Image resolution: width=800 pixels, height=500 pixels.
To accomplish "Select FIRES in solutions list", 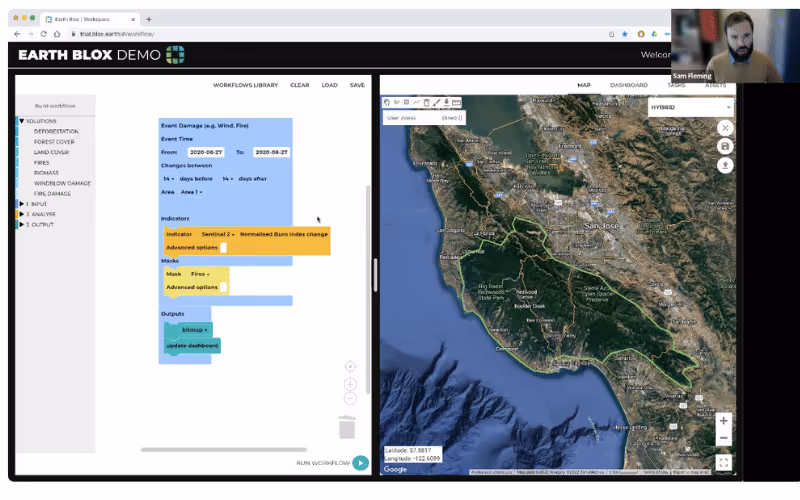I will pos(41,163).
